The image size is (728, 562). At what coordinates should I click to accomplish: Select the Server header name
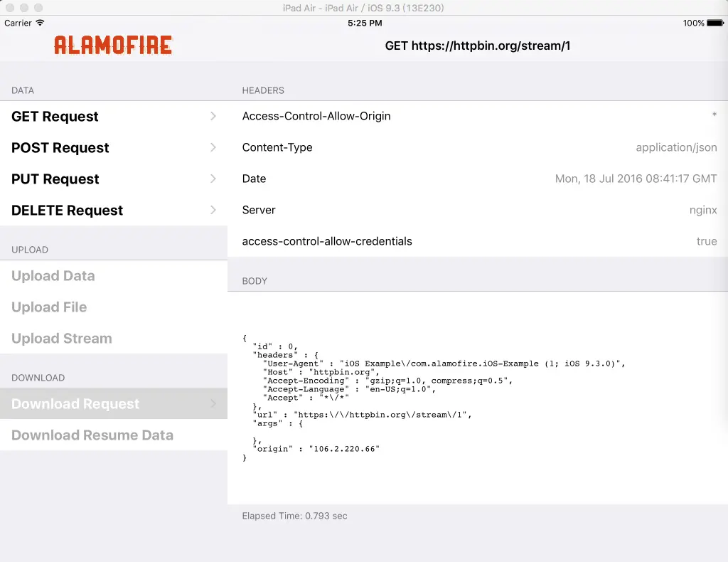[x=259, y=210]
